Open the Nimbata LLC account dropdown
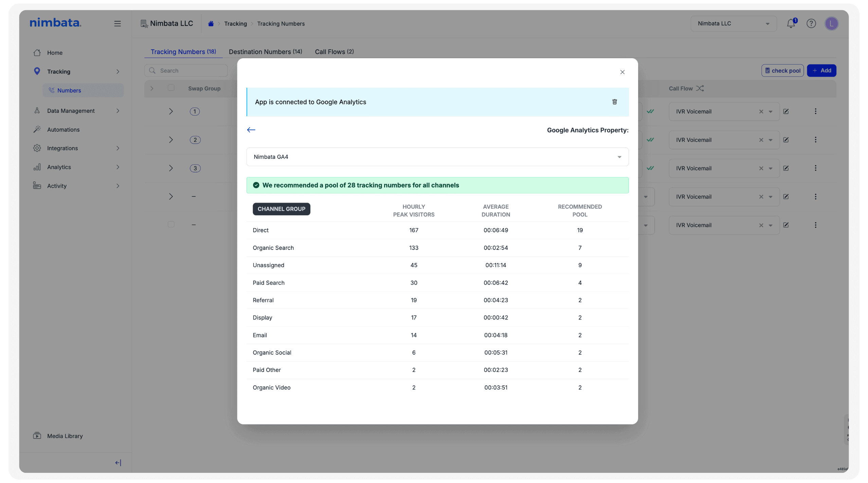This screenshot has width=868, height=483. [734, 23]
